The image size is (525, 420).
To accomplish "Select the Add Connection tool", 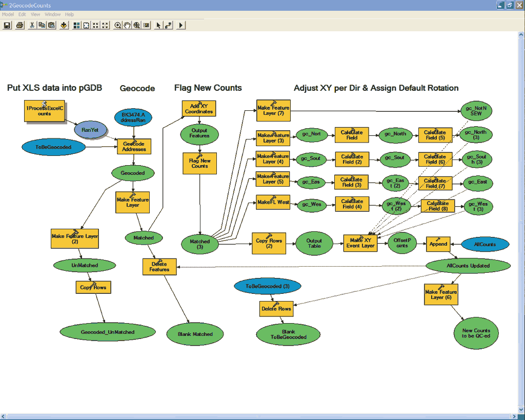I will [168, 25].
